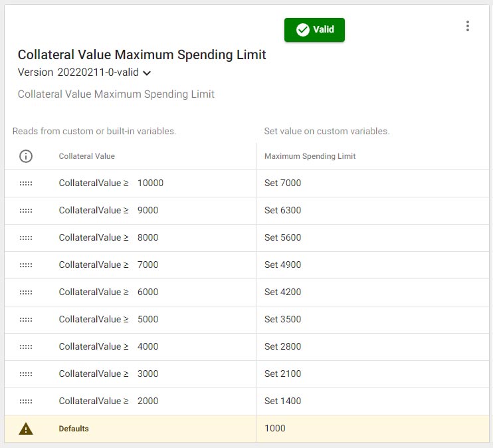Image resolution: width=493 pixels, height=448 pixels.
Task: Open the three-dot more options menu
Action: point(468,26)
